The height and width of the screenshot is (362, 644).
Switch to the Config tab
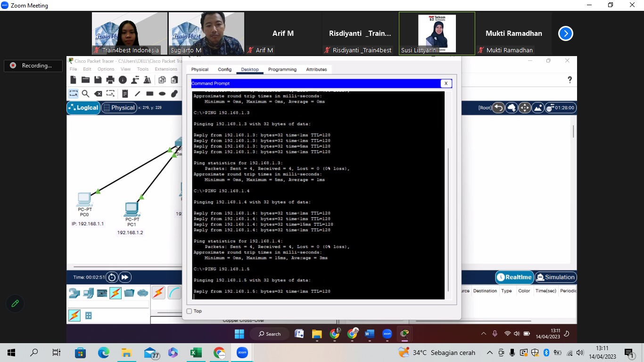click(x=224, y=69)
